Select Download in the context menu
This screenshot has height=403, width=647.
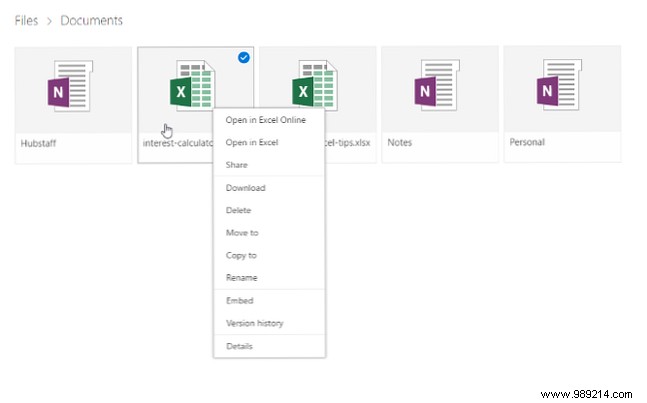[x=246, y=188]
